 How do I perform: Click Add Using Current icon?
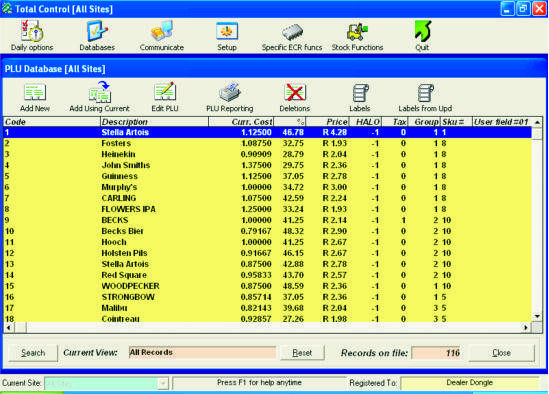click(x=99, y=97)
